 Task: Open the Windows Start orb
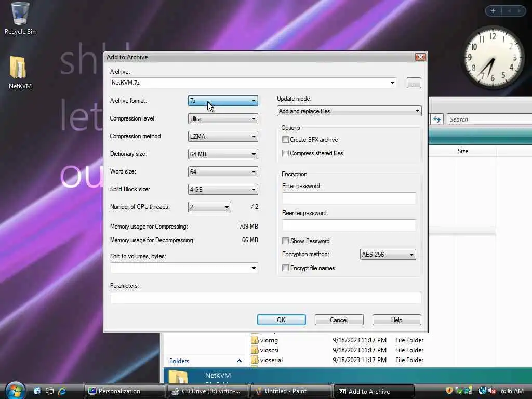coord(15,390)
